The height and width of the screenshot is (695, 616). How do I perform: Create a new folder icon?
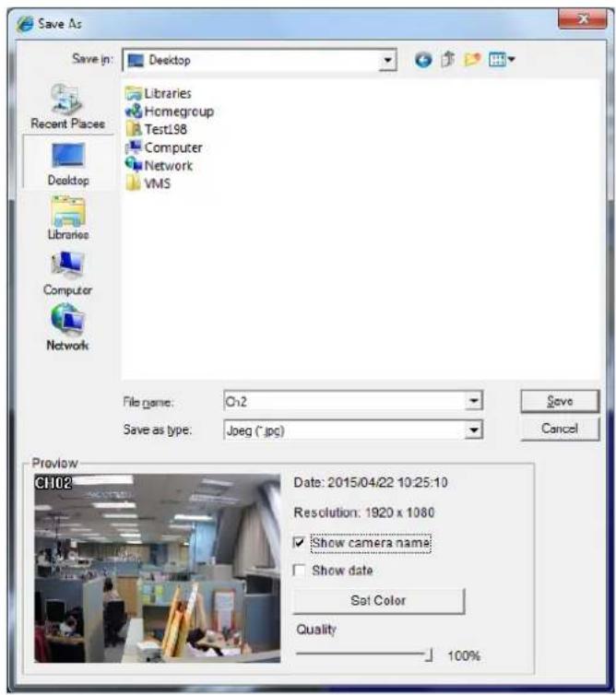coord(472,59)
